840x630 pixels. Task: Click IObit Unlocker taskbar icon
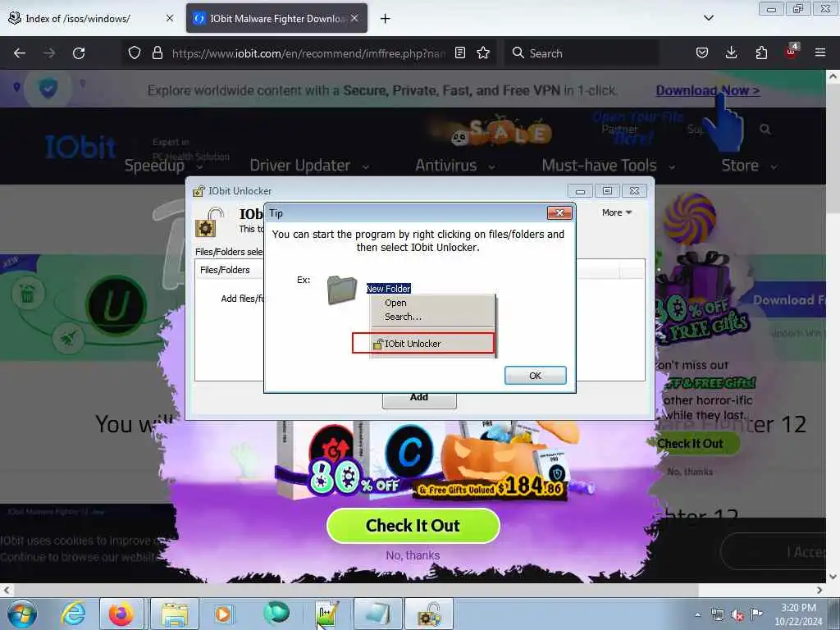tap(429, 614)
